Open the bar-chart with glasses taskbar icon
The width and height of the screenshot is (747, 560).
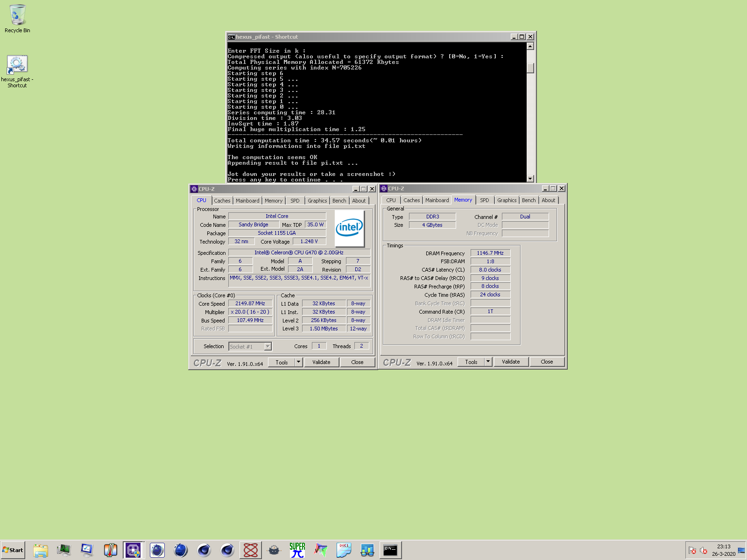click(x=367, y=550)
